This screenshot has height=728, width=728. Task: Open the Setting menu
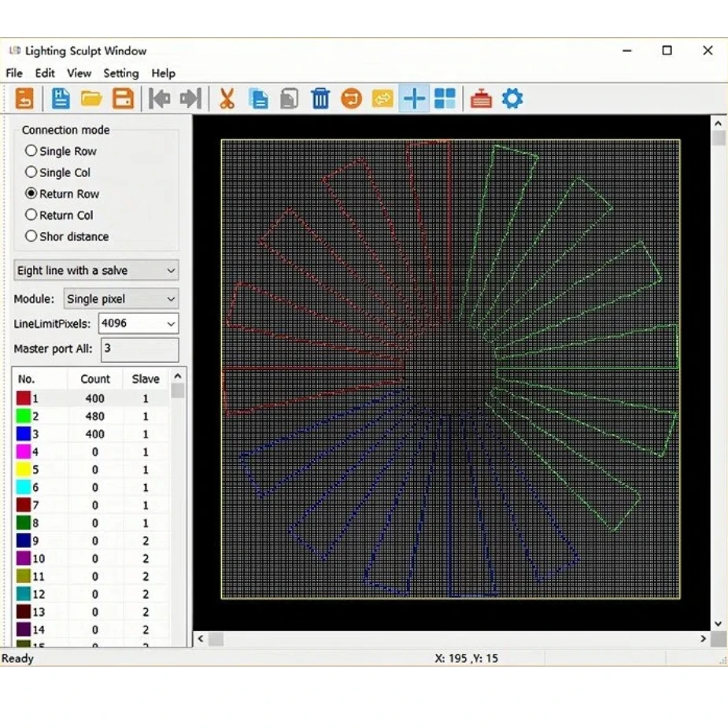[120, 73]
